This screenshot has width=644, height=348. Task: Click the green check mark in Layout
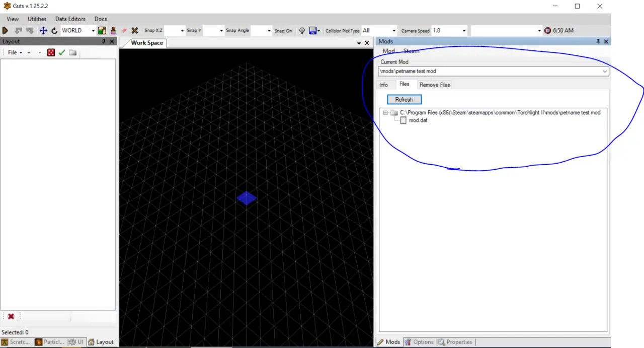tap(62, 52)
